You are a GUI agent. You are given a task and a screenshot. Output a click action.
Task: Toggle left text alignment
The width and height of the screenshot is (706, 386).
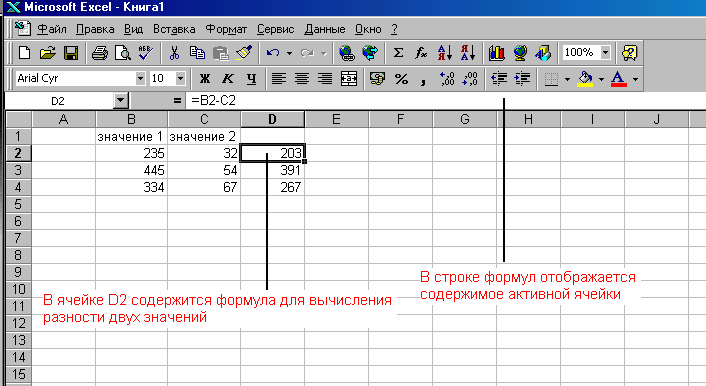click(279, 79)
